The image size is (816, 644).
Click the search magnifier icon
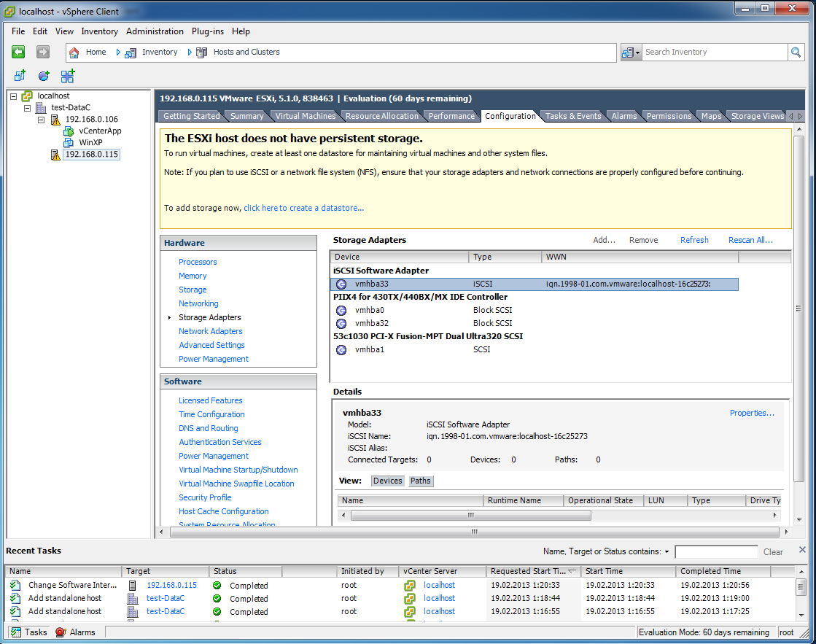[x=796, y=52]
